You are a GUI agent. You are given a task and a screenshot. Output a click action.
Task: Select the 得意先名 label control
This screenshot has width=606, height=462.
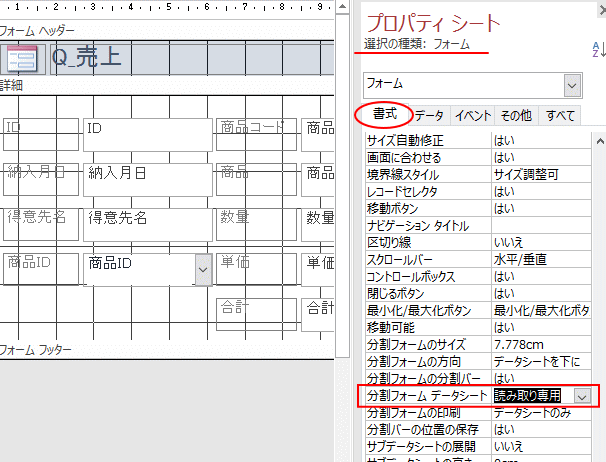[x=41, y=224]
